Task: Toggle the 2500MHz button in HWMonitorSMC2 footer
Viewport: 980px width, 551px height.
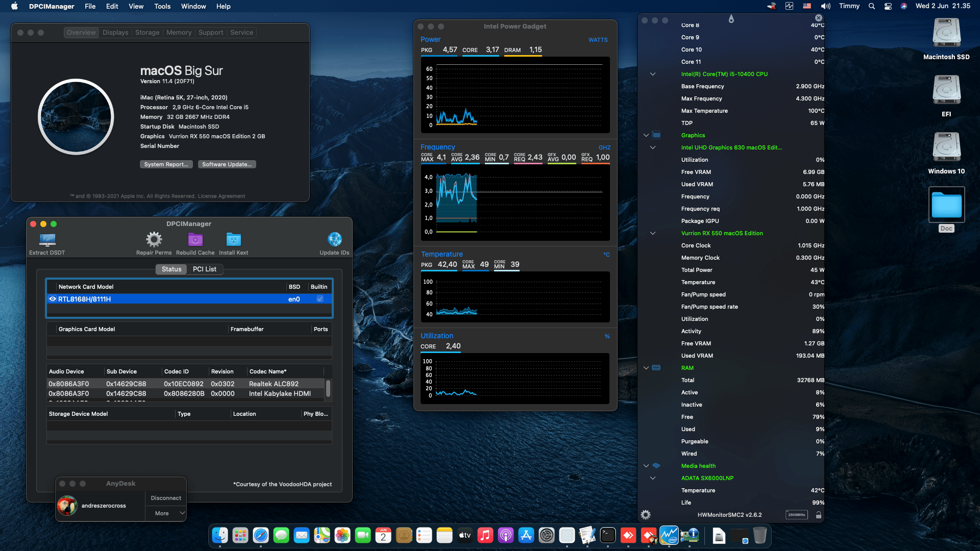Action: pos(796,515)
